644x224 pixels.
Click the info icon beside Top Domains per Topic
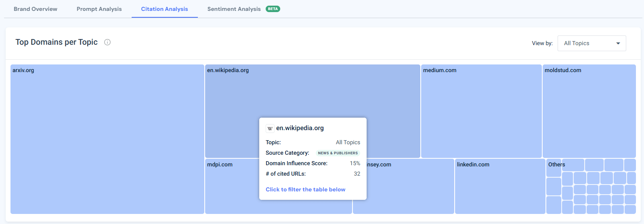[x=107, y=42]
